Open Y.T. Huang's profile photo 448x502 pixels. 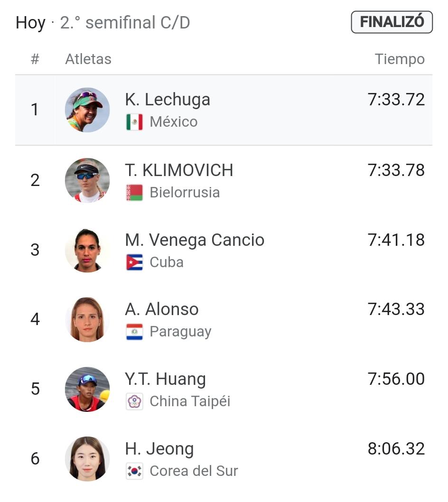87,389
